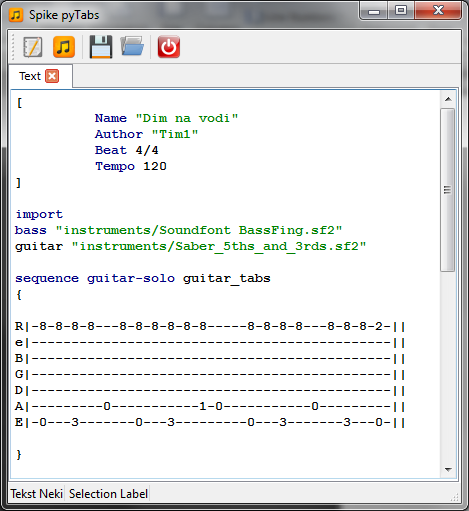Click the guitar keyword on the import line

[39, 246]
